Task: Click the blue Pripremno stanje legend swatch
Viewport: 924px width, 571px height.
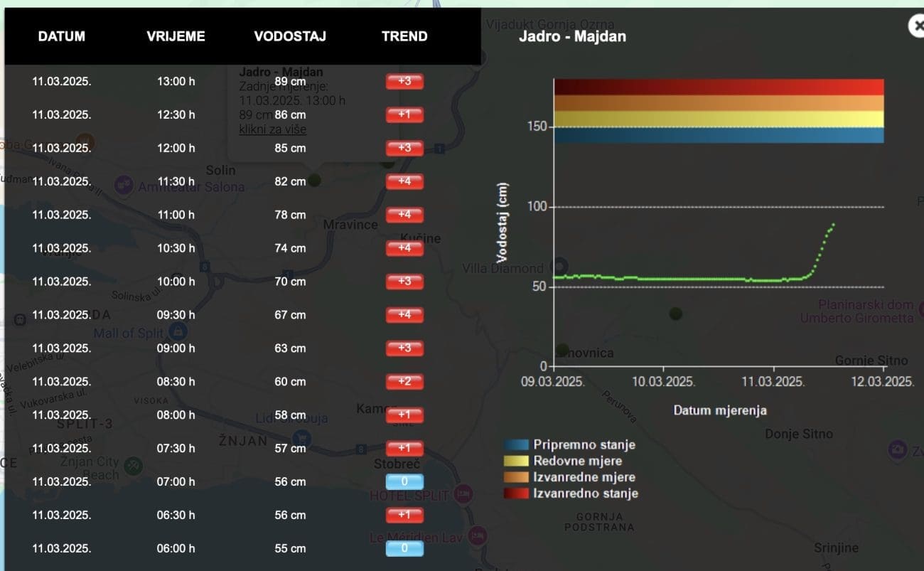Action: 517,445
